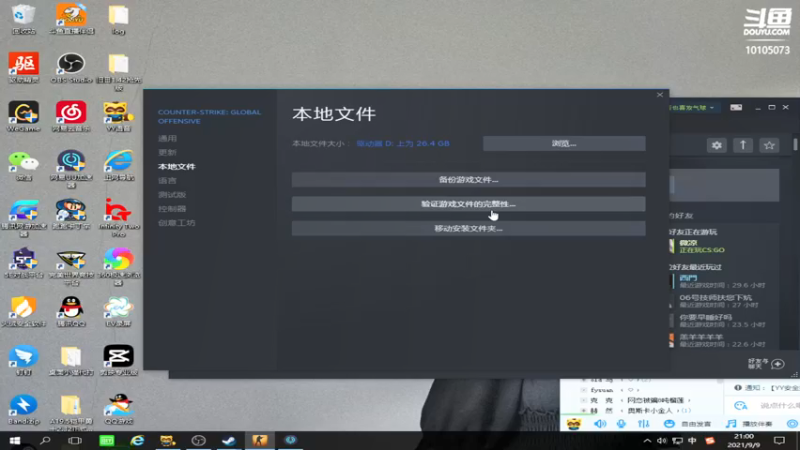Click 验证游戏文件的完整性 button
Screen dimensions: 800x450
click(x=468, y=204)
